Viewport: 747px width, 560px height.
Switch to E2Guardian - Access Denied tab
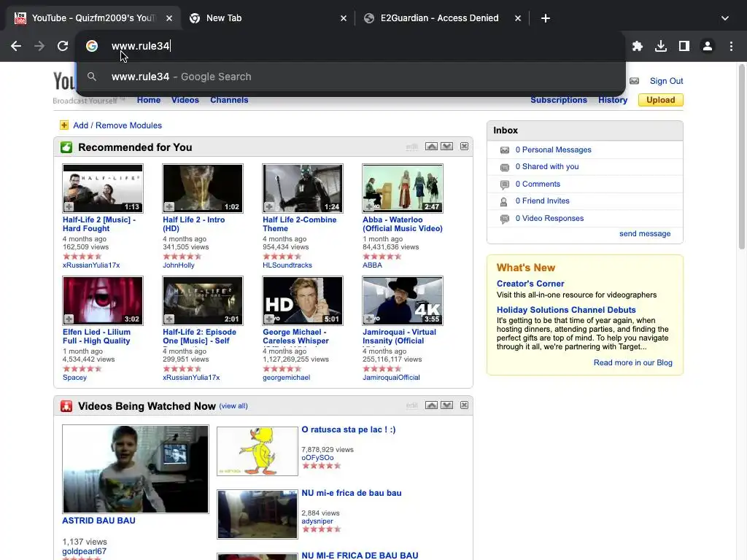point(442,18)
